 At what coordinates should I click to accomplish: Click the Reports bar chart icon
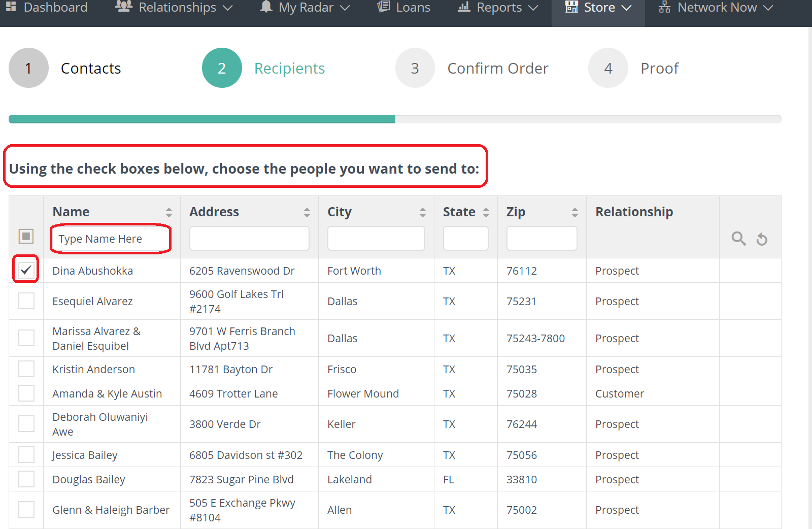(x=464, y=7)
